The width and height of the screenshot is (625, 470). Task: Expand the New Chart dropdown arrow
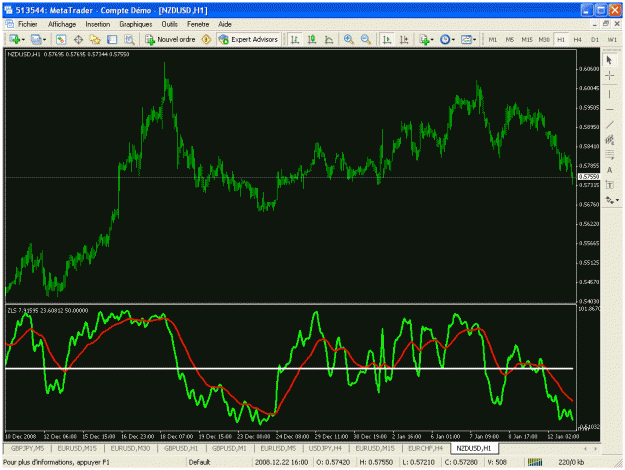[23, 40]
